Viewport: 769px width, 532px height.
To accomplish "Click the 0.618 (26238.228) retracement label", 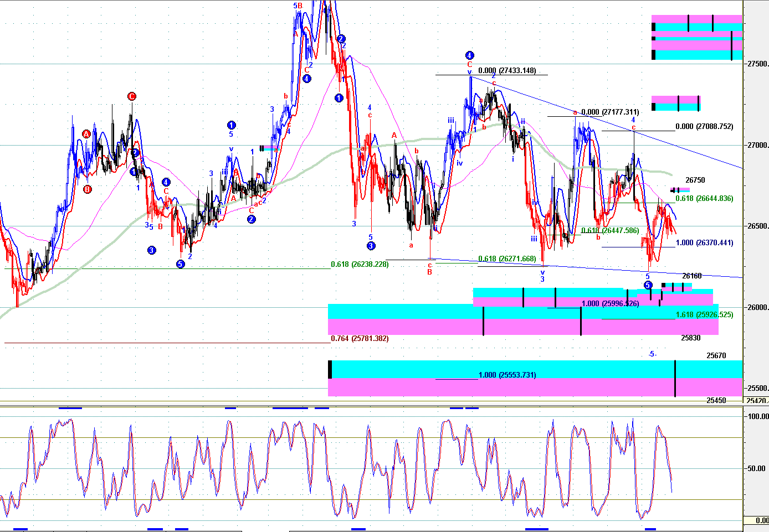I will (x=360, y=264).
